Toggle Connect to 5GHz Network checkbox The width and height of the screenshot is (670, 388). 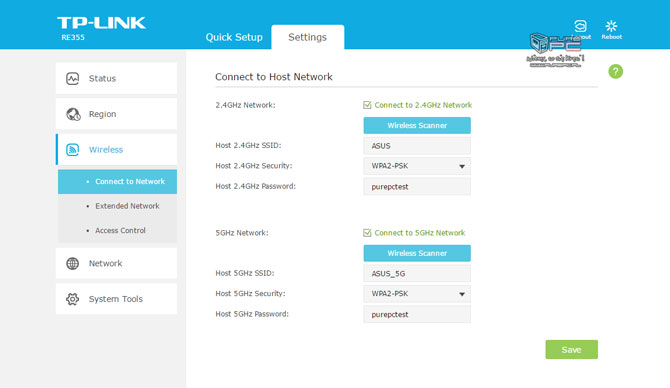pos(367,233)
